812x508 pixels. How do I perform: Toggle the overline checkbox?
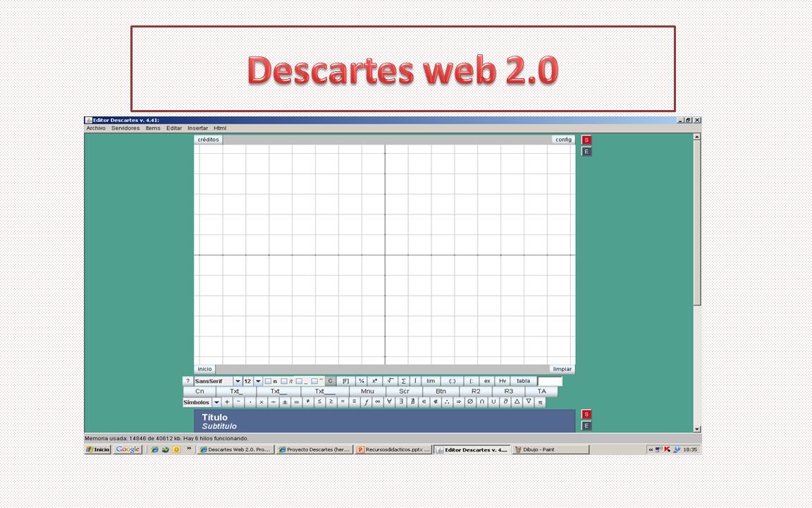(x=314, y=382)
